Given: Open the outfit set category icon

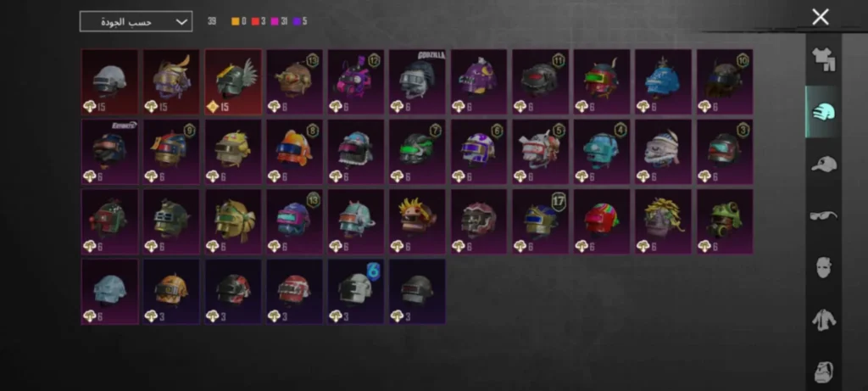Looking at the screenshot, I should 823,60.
